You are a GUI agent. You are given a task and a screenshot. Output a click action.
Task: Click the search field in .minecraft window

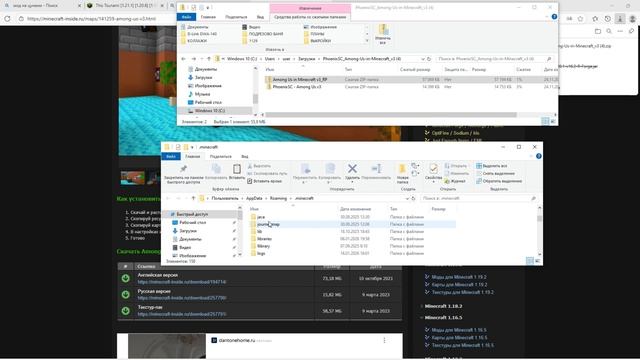[x=478, y=198]
